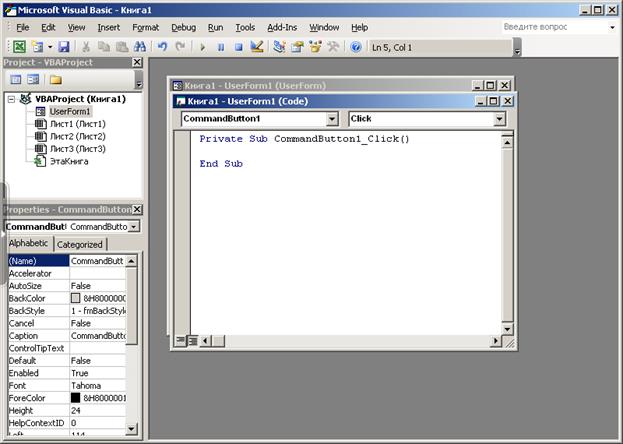
Task: Open the Click procedure dropdown
Action: (x=498, y=119)
